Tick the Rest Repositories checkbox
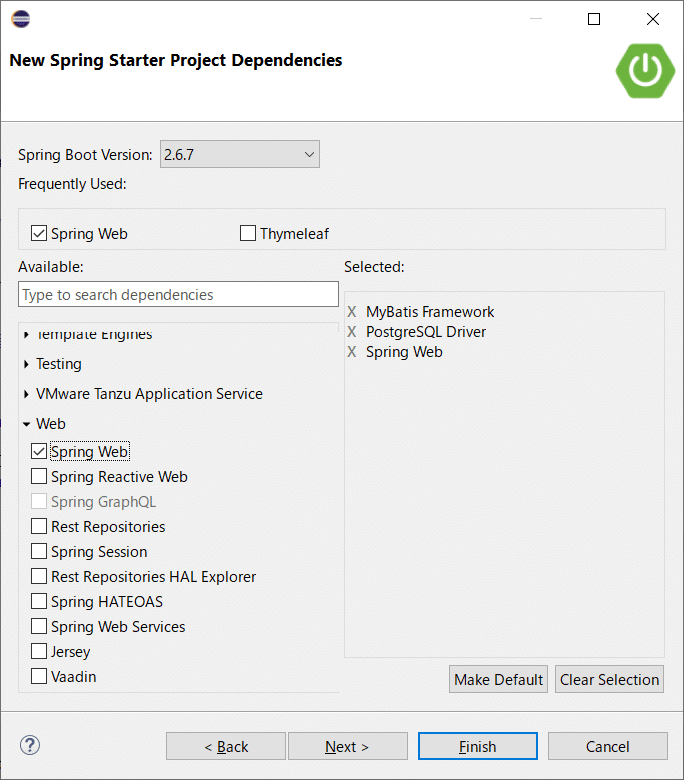Screen dimensions: 684x780 click(39, 527)
